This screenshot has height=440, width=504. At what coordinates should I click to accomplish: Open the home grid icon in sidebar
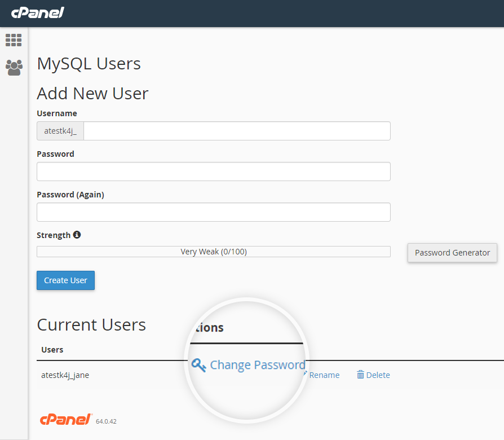click(14, 40)
